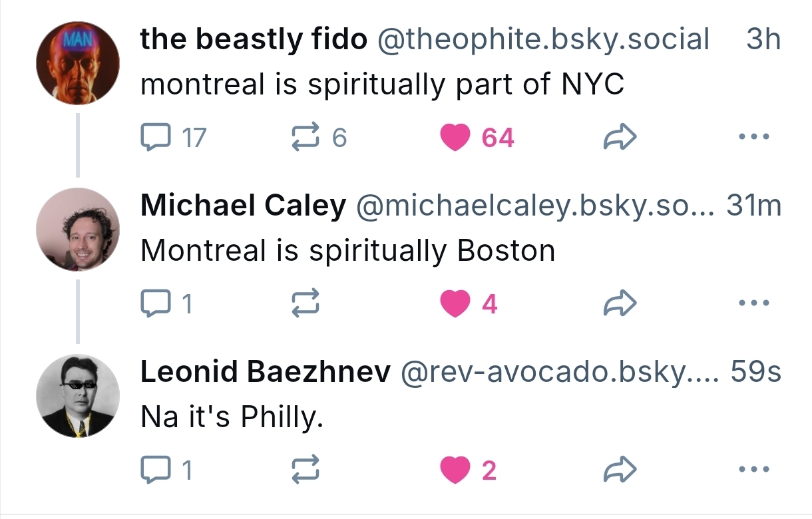
Task: Open the beastly fido's profile avatar
Action: (x=77, y=63)
